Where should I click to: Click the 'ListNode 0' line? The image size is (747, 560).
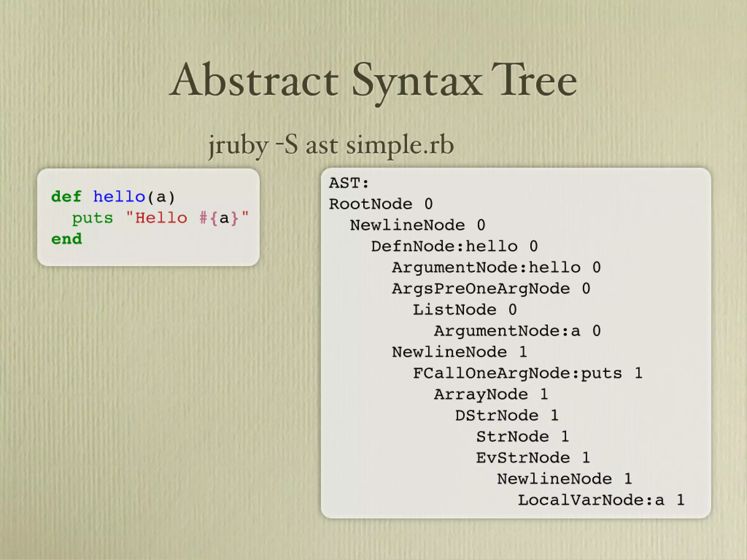click(465, 310)
